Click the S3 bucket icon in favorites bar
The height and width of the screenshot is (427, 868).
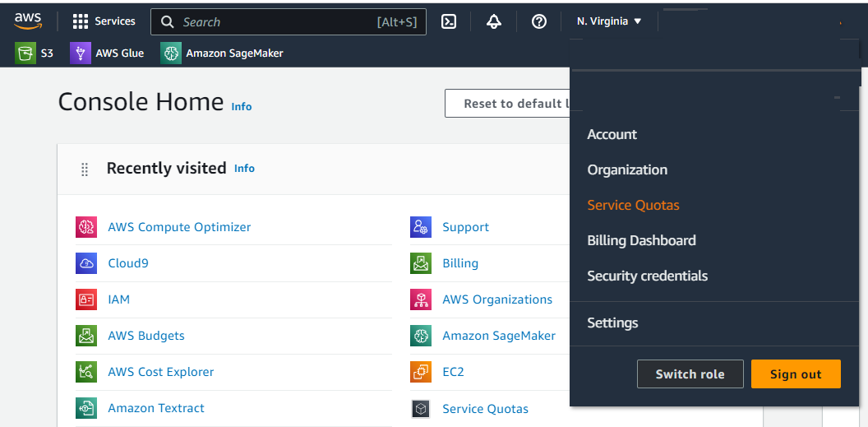(25, 53)
